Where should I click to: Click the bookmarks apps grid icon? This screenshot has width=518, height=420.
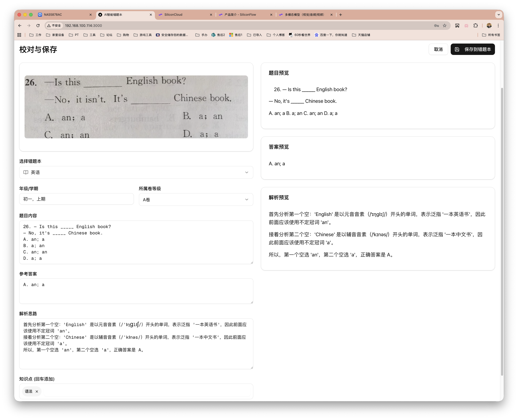click(19, 35)
